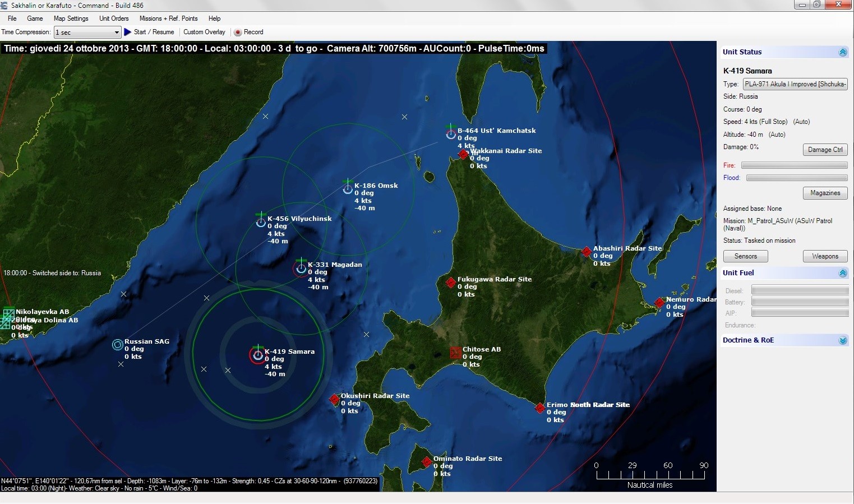Click the Mission M_Patrol_ASuW text
Image resolution: width=854 pixels, height=504 pixels.
tap(778, 224)
